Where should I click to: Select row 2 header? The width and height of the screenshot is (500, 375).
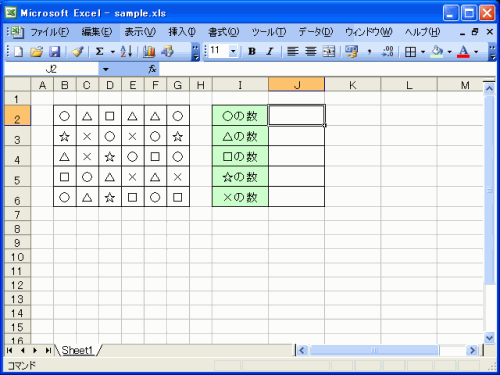pyautogui.click(x=17, y=116)
